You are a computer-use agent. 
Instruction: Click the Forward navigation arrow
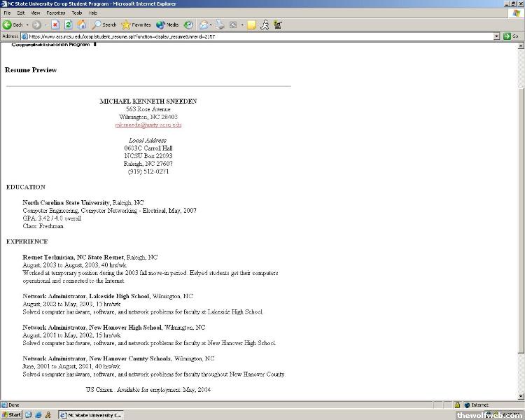[x=36, y=24]
